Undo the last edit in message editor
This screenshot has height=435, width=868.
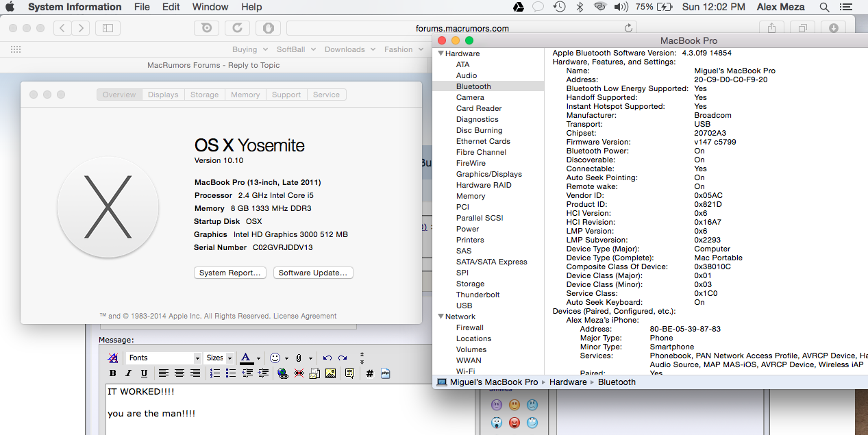[x=327, y=358]
